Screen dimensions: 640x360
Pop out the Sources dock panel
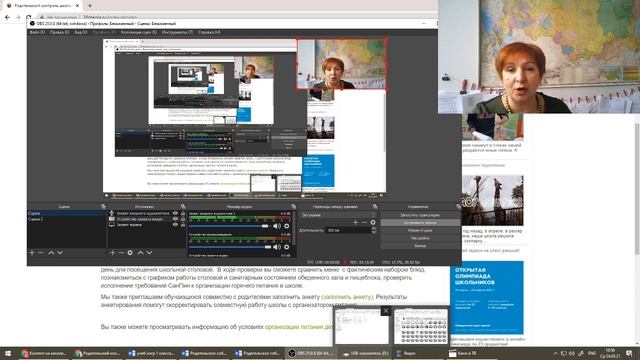pos(183,207)
